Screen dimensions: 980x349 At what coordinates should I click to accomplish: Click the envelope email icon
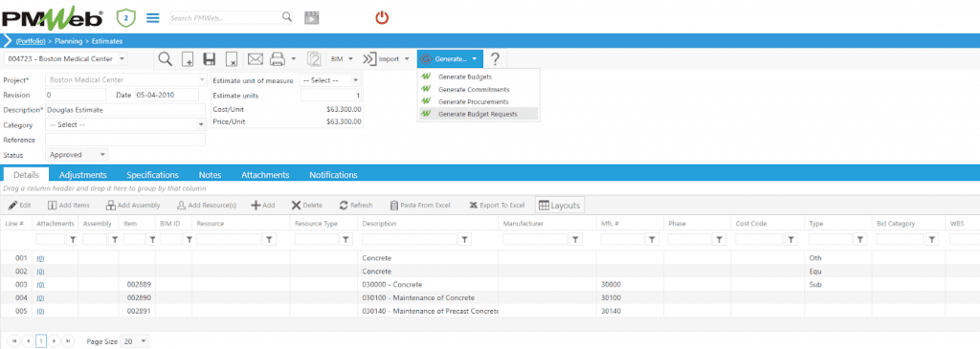click(x=255, y=59)
